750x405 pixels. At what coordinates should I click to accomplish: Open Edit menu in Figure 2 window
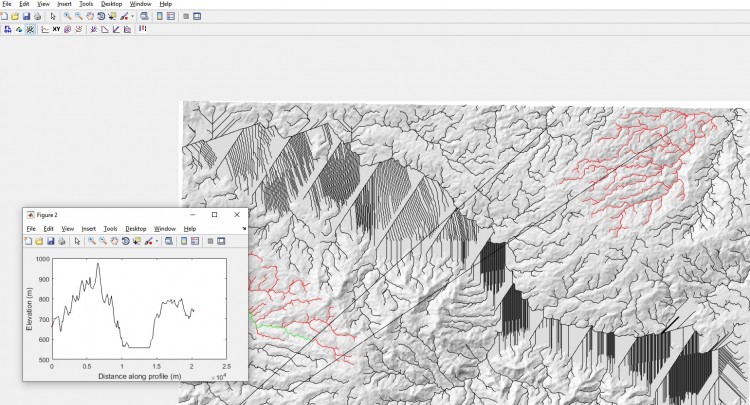tap(48, 229)
